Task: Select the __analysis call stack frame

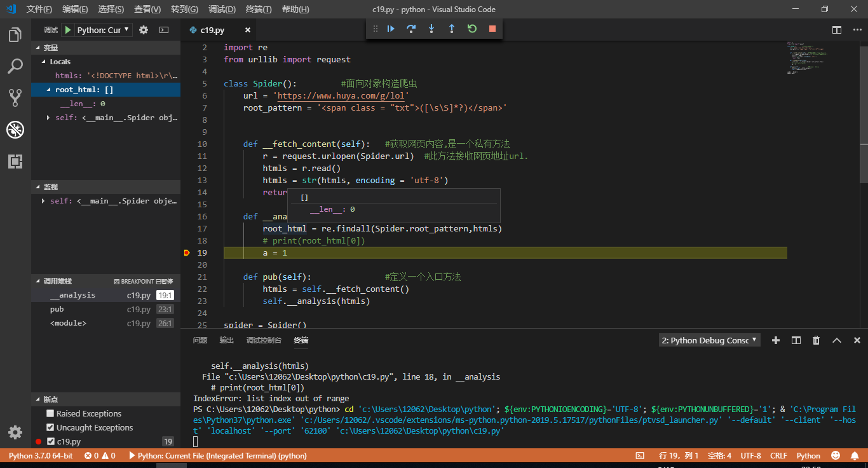Action: 106,295
